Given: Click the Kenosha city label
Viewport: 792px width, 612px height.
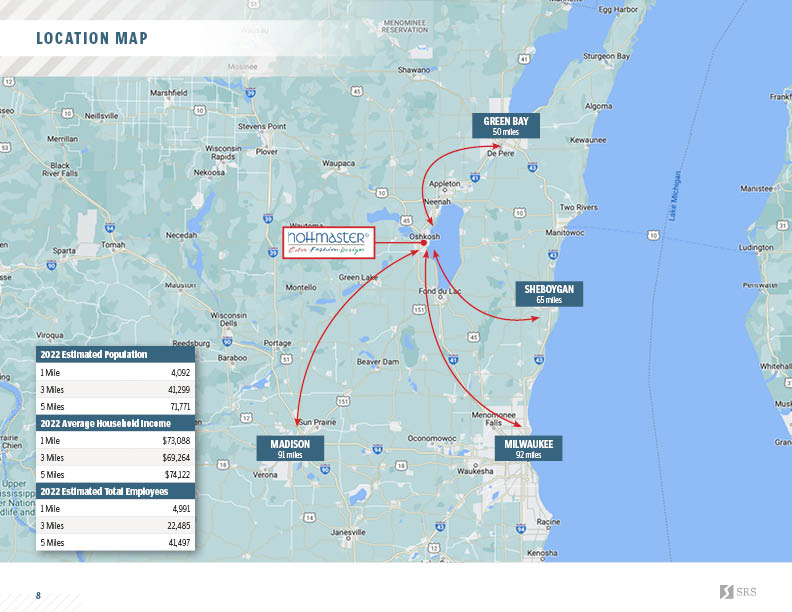Looking at the screenshot, I should [542, 553].
